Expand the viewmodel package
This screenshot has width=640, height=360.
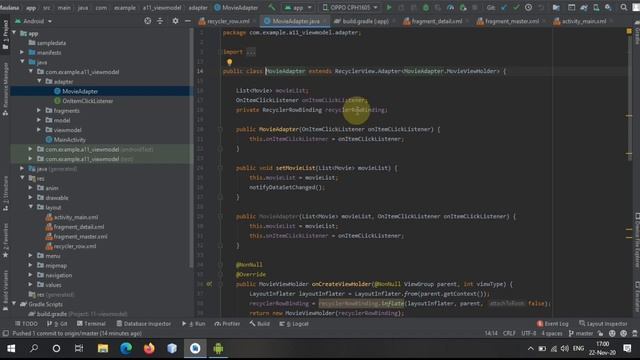coord(39,130)
